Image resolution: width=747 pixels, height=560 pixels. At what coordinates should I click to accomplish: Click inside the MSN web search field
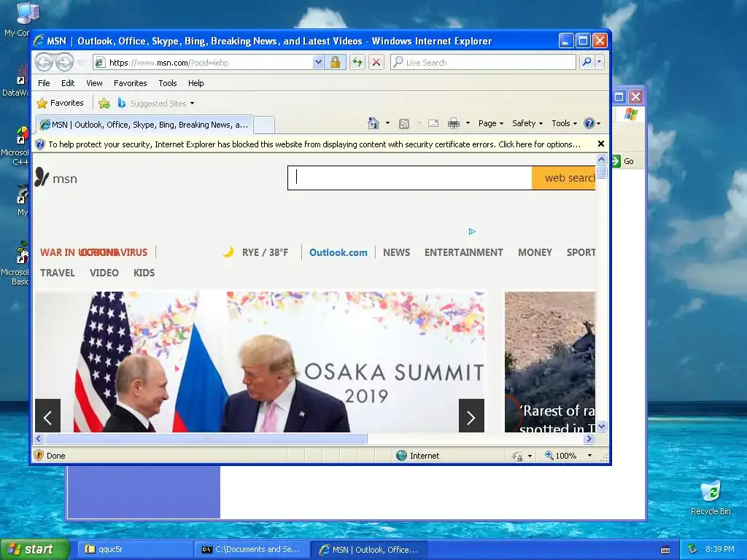point(410,178)
